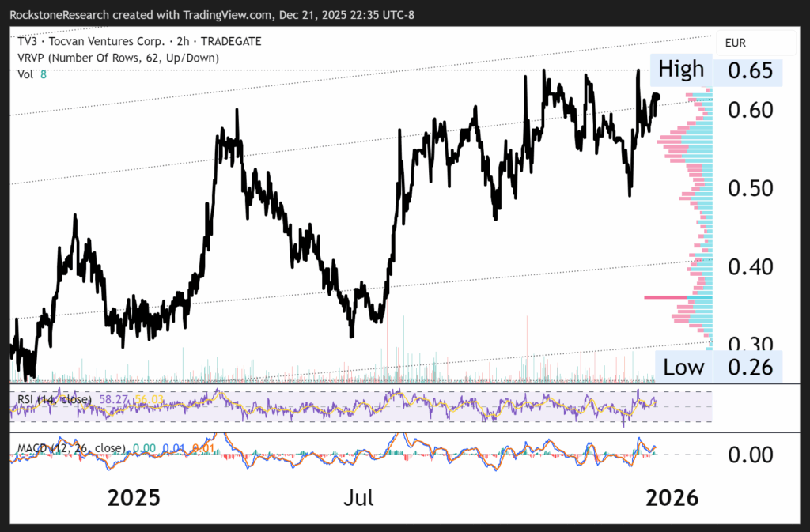810x532 pixels.
Task: Click the 0.40 price axis label
Action: coord(748,266)
